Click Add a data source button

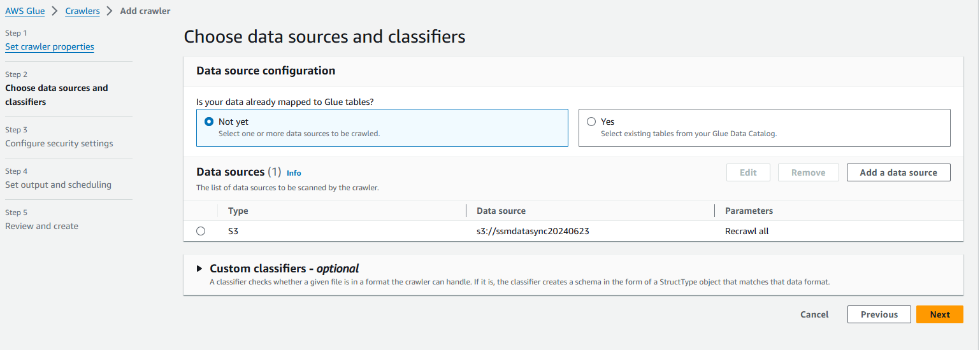(898, 172)
